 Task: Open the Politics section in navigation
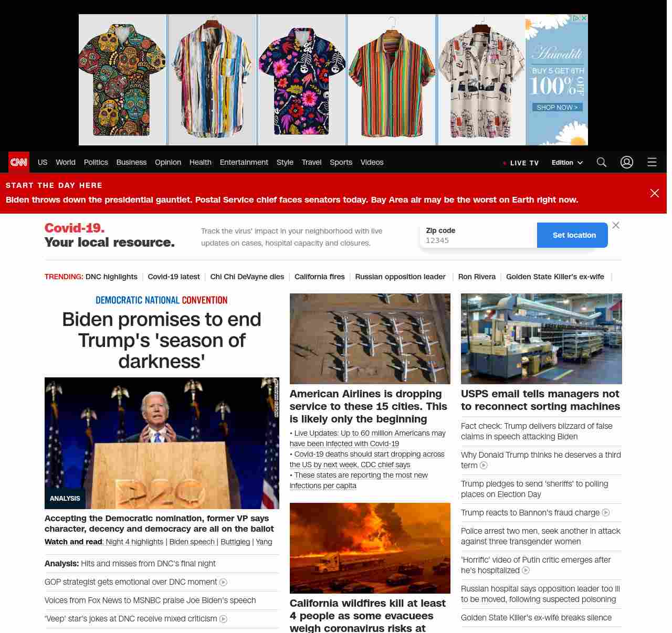(96, 162)
